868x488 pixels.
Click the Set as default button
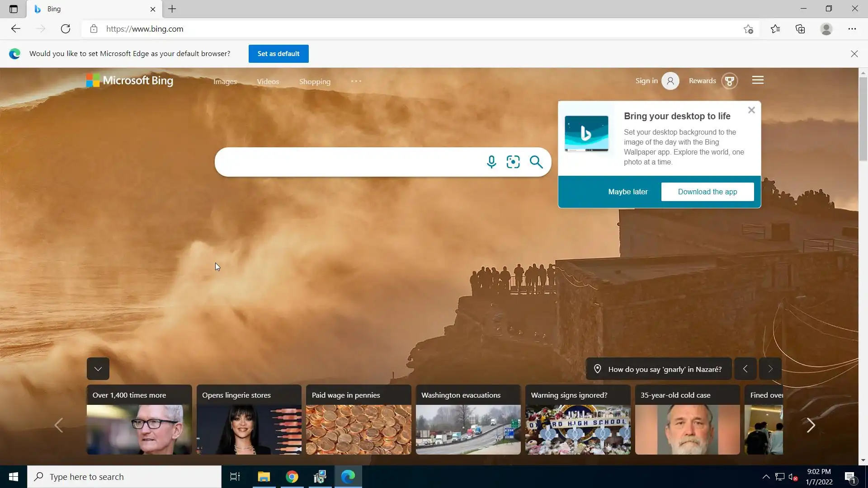(x=278, y=54)
